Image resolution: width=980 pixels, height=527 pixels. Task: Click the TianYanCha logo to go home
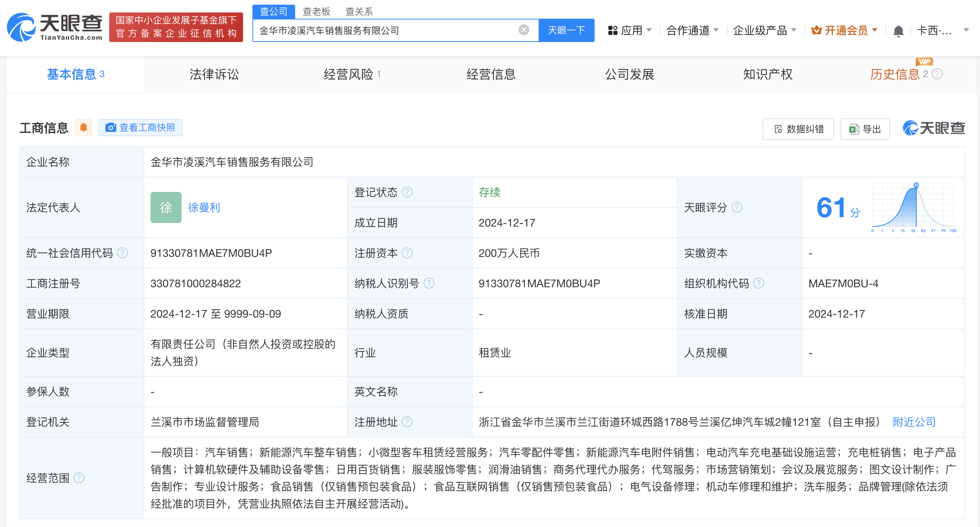55,27
